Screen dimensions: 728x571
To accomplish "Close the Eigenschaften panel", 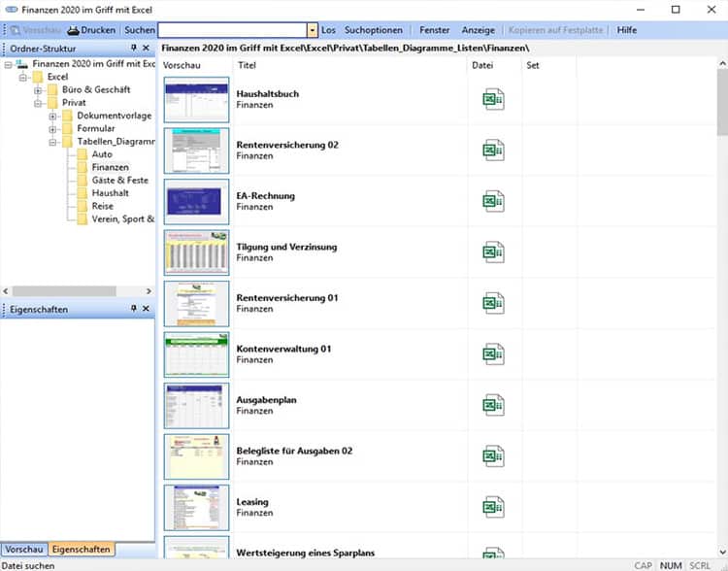I will pos(146,309).
